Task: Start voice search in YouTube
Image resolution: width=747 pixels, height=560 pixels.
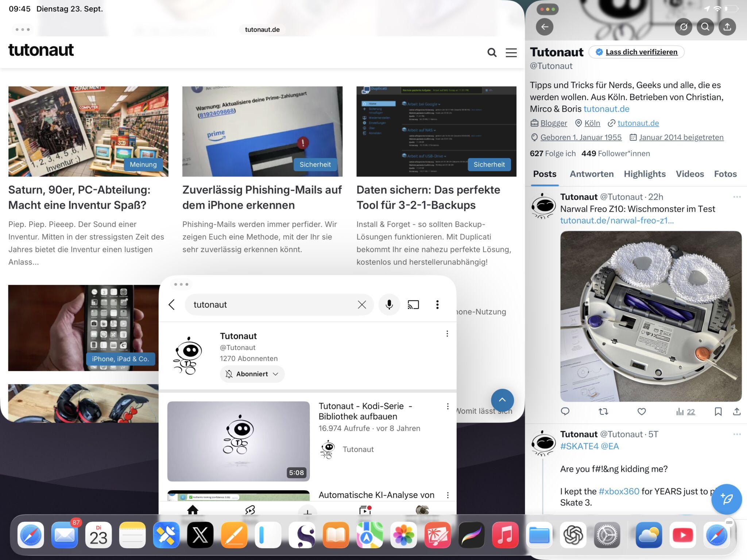Action: (x=389, y=305)
